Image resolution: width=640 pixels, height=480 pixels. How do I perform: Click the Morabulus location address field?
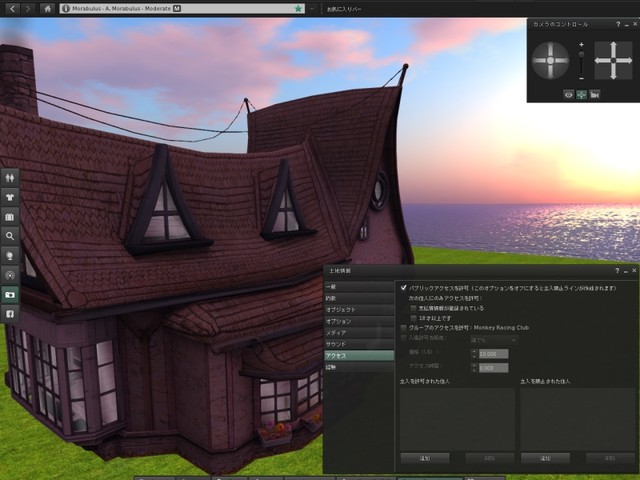[x=182, y=8]
